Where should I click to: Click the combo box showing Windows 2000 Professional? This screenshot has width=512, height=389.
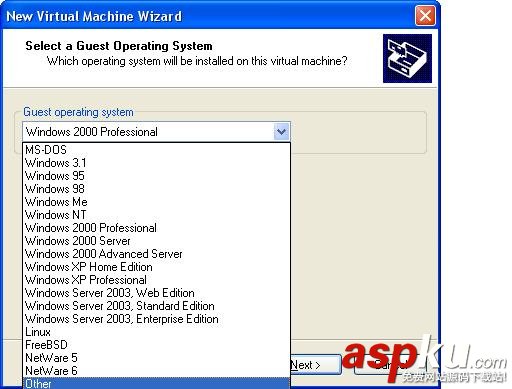tap(156, 132)
